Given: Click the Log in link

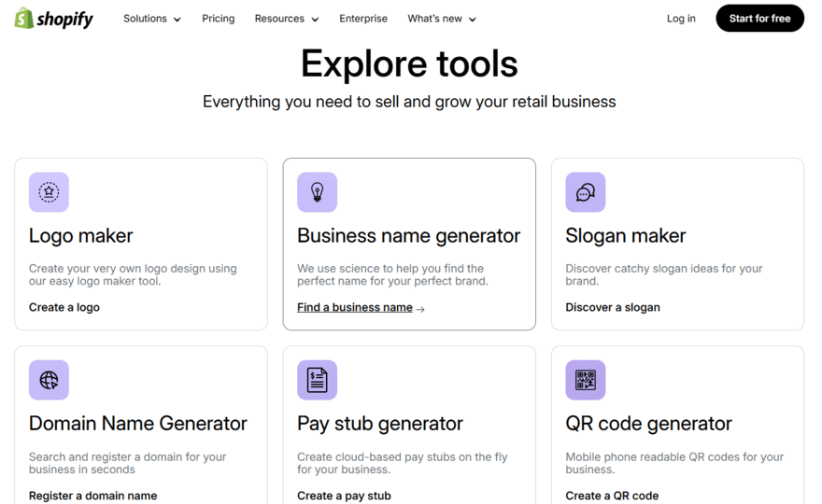Looking at the screenshot, I should [681, 19].
